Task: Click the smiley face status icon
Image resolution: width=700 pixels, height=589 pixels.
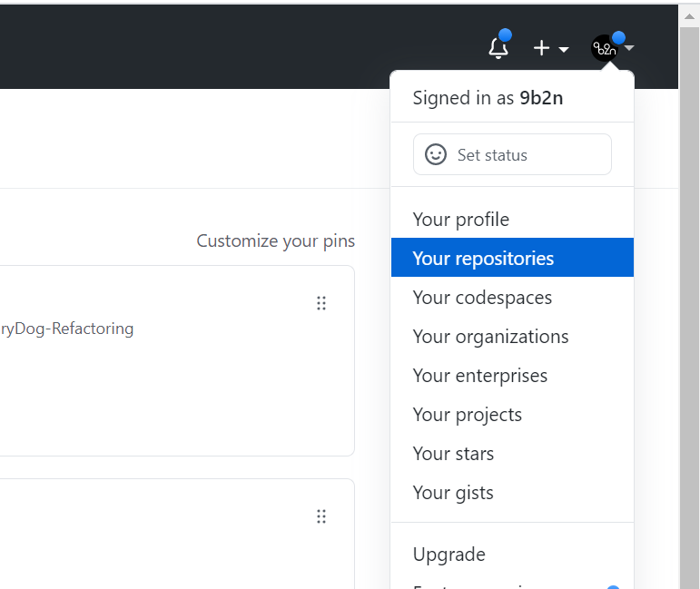Action: point(435,154)
